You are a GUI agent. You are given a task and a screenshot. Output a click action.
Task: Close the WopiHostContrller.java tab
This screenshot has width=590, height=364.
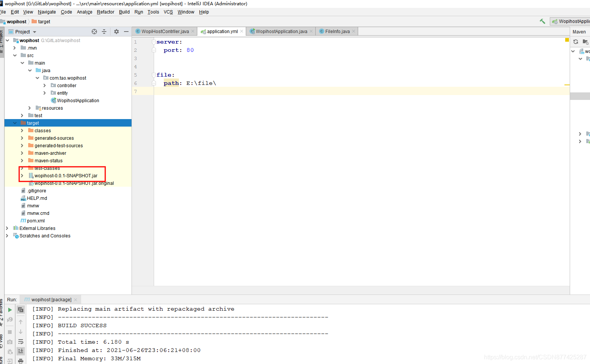click(193, 31)
